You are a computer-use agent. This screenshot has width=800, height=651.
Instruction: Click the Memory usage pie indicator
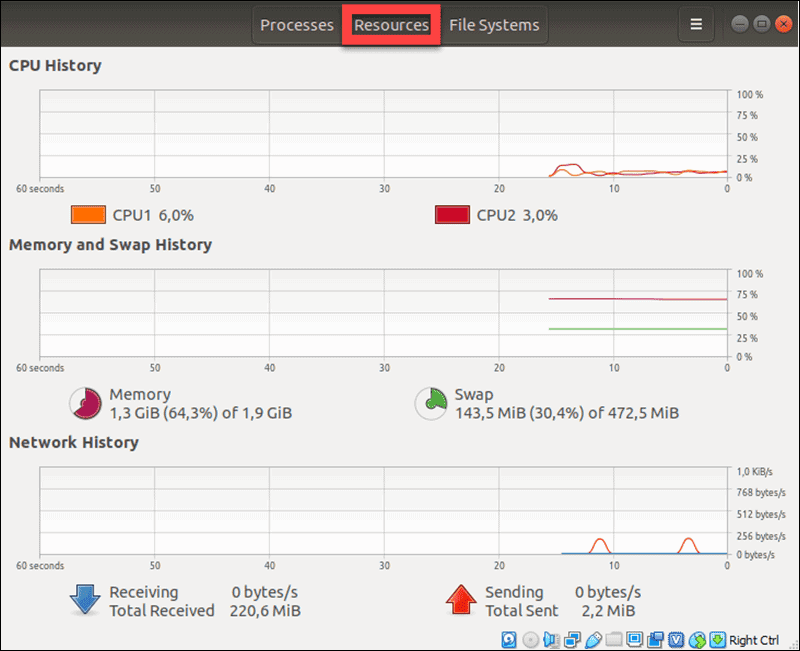[88, 403]
